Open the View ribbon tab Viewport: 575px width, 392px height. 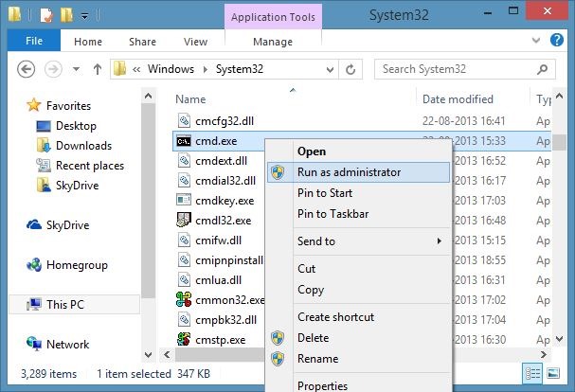195,42
